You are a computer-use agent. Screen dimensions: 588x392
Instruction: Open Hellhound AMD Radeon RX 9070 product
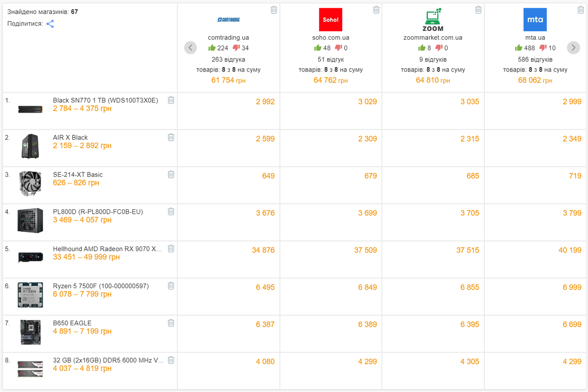pyautogui.click(x=107, y=249)
